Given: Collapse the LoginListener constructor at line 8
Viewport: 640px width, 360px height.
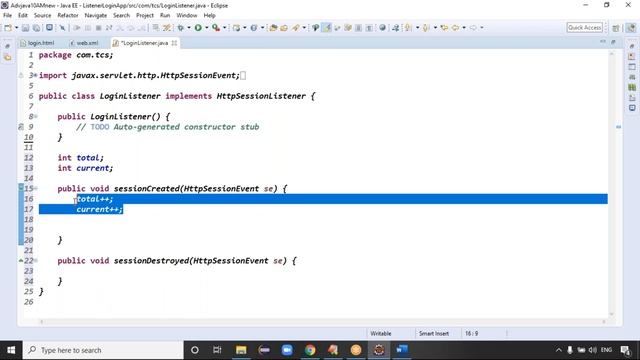Looking at the screenshot, I should point(36,116).
